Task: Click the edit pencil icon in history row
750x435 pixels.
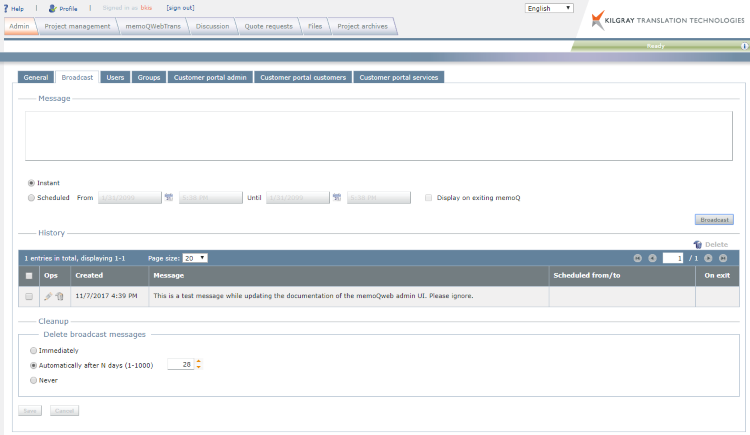Action: pyautogui.click(x=48, y=296)
